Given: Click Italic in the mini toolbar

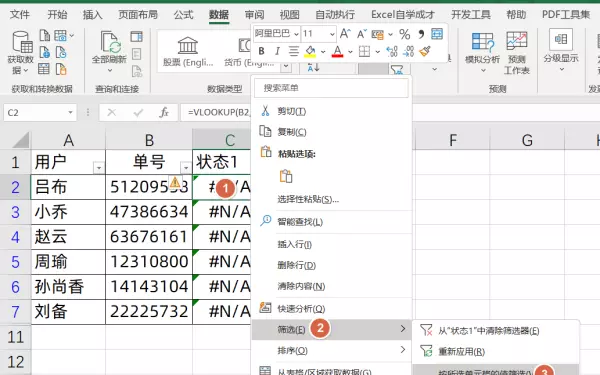Looking at the screenshot, I should tap(277, 51).
